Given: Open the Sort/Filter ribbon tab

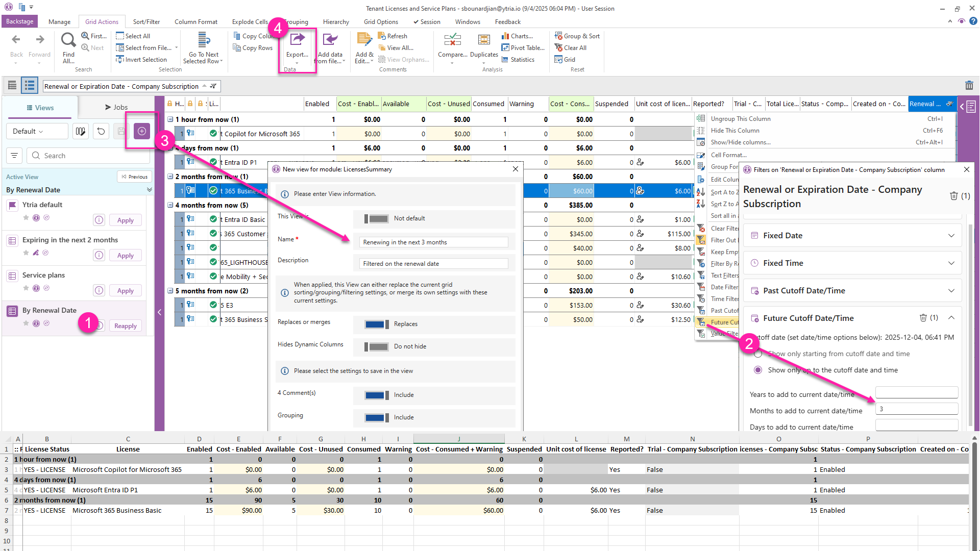Looking at the screenshot, I should [x=146, y=22].
